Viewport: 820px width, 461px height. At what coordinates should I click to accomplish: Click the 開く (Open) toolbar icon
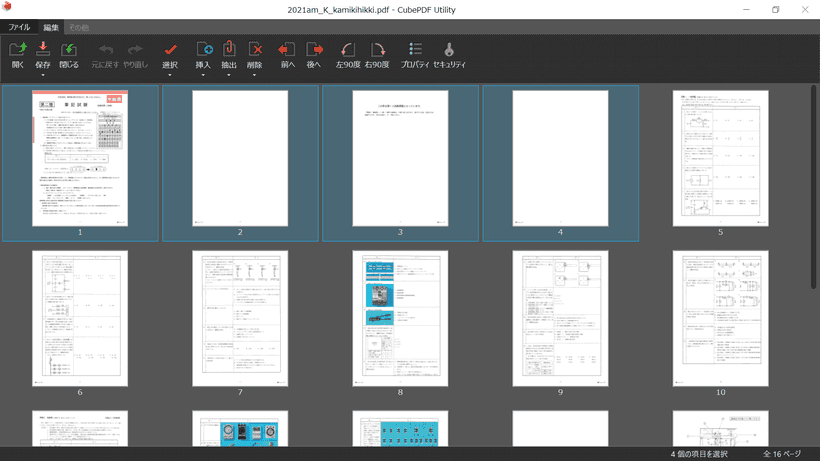click(x=17, y=50)
